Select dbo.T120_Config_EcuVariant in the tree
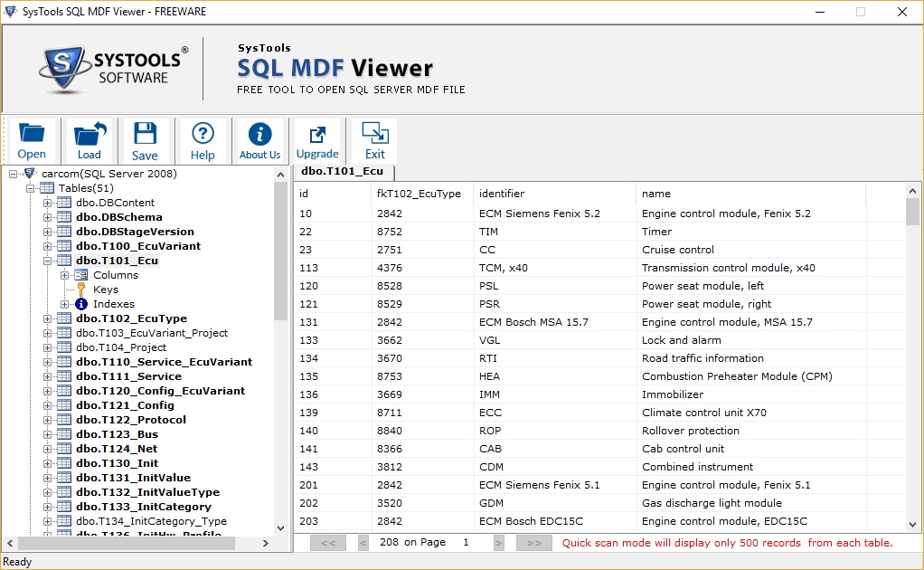Image resolution: width=924 pixels, height=570 pixels. click(x=160, y=391)
